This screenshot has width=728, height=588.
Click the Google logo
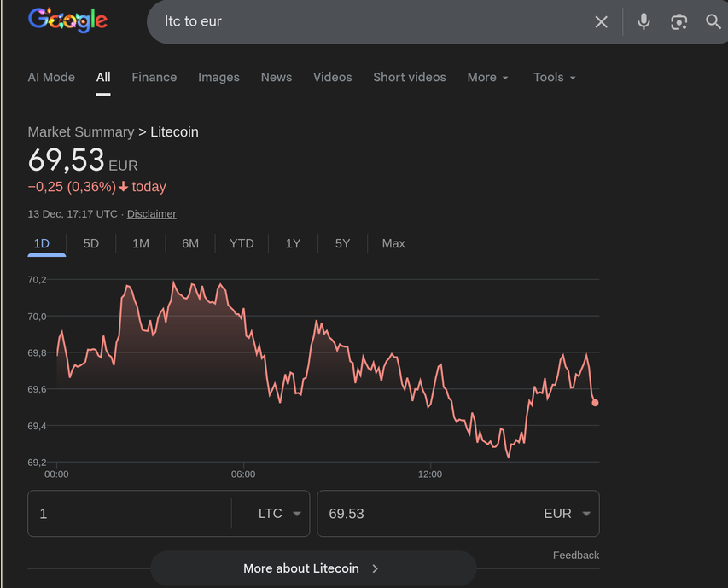point(68,20)
